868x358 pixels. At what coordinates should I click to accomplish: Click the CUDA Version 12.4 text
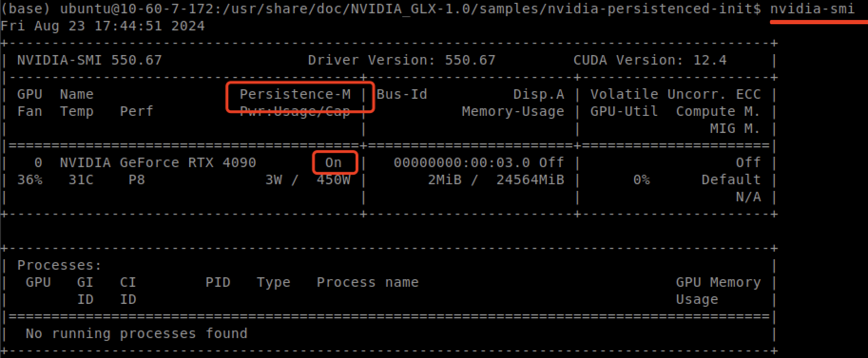click(x=649, y=60)
